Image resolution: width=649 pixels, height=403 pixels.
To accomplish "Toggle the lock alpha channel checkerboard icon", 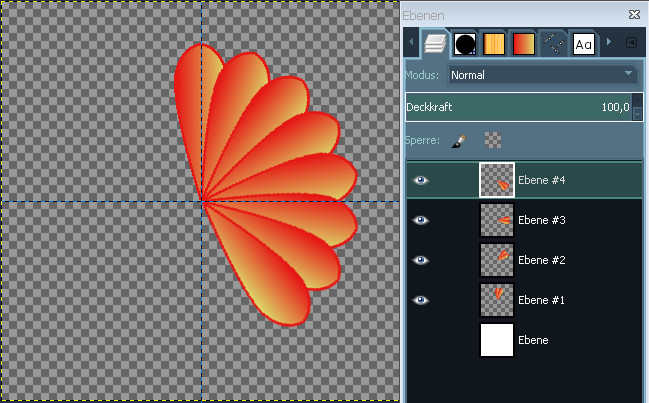I will pyautogui.click(x=492, y=142).
